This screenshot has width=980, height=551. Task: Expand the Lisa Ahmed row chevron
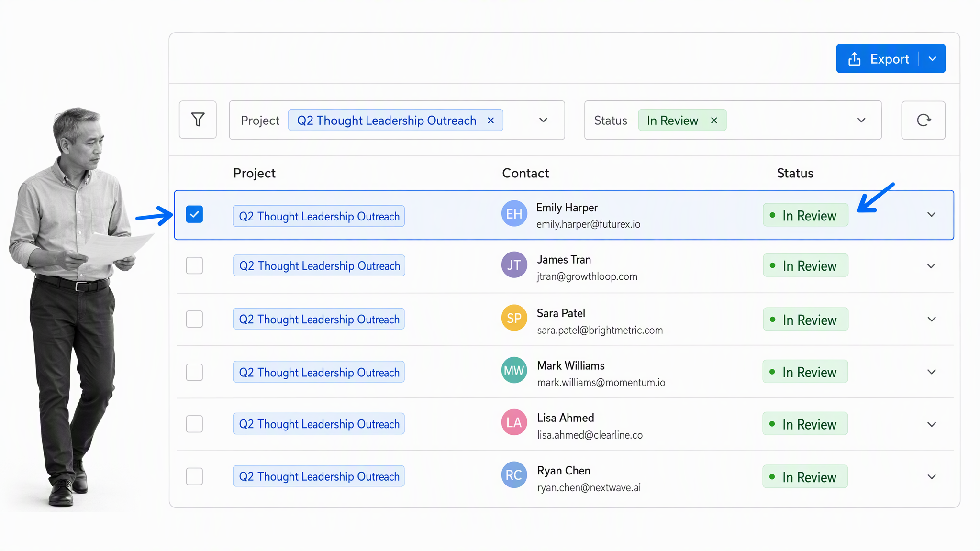pos(931,424)
